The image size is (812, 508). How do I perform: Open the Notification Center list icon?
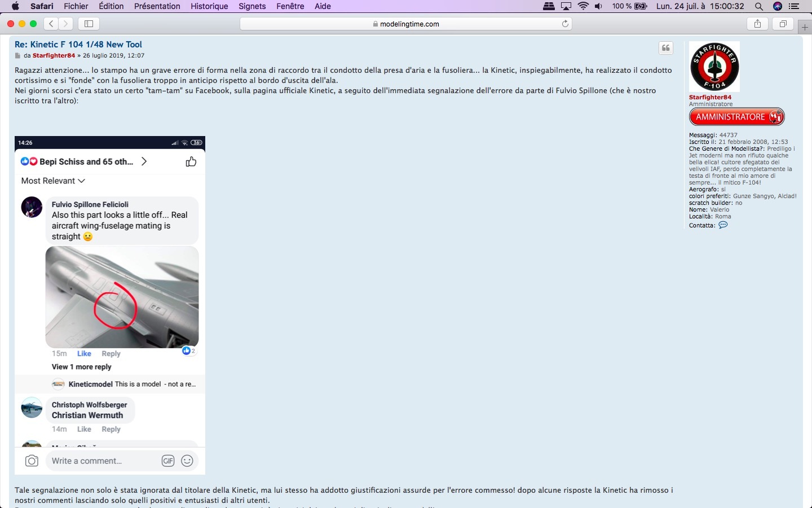click(795, 6)
